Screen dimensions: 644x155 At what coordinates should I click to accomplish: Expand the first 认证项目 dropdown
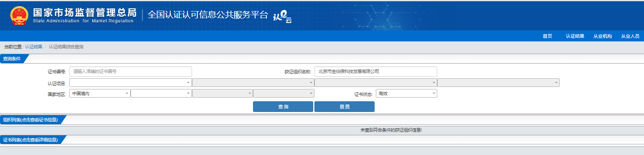[131, 83]
